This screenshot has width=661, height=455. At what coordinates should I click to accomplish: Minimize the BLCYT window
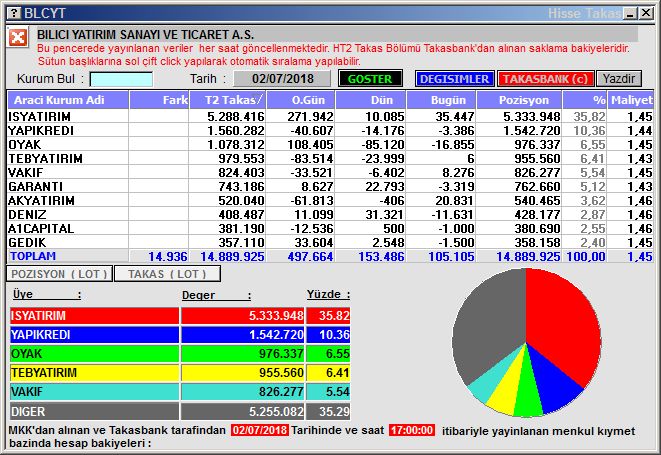tap(631, 13)
